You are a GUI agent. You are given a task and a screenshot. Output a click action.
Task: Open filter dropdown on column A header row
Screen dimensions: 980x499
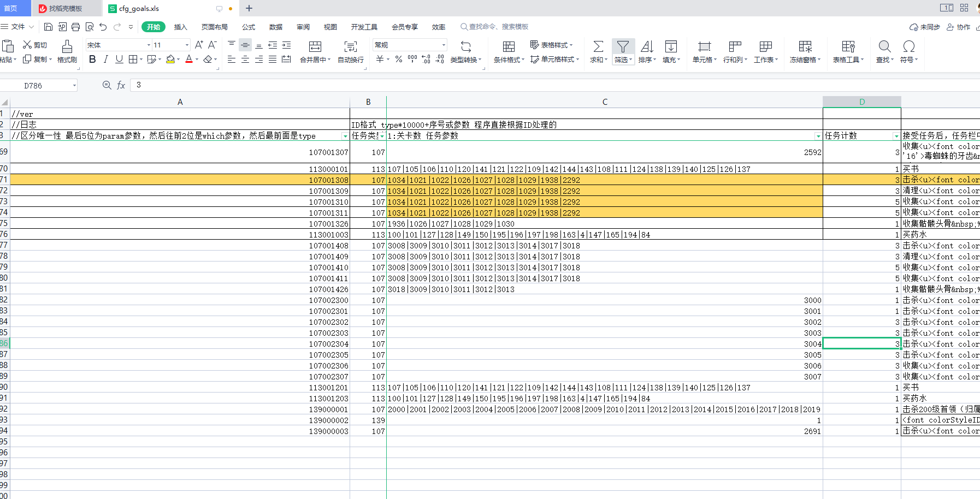(345, 136)
